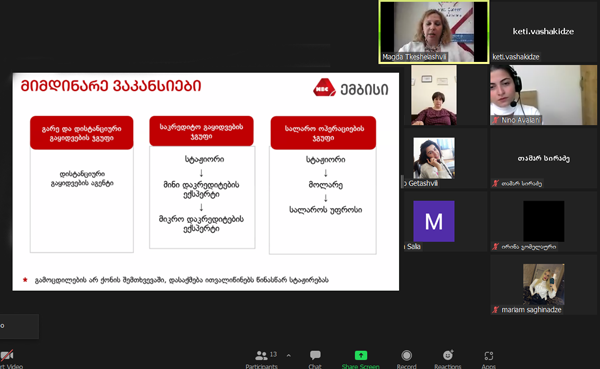Click the muted mic icon on Nino Avalani
600x369 pixels.
click(496, 120)
